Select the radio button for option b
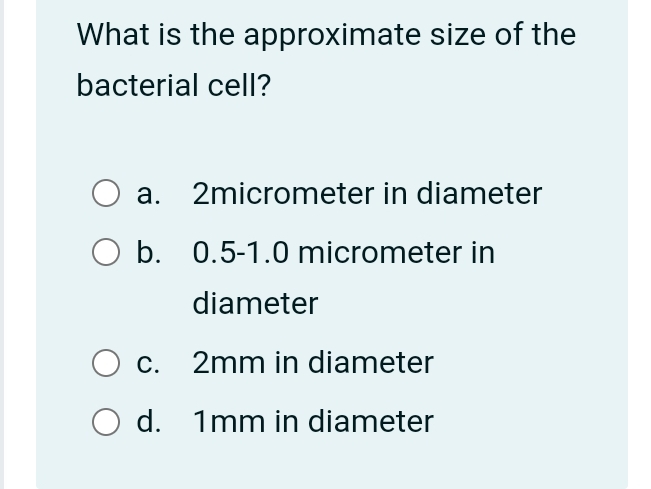Image resolution: width=651 pixels, height=489 pixels. pos(106,253)
